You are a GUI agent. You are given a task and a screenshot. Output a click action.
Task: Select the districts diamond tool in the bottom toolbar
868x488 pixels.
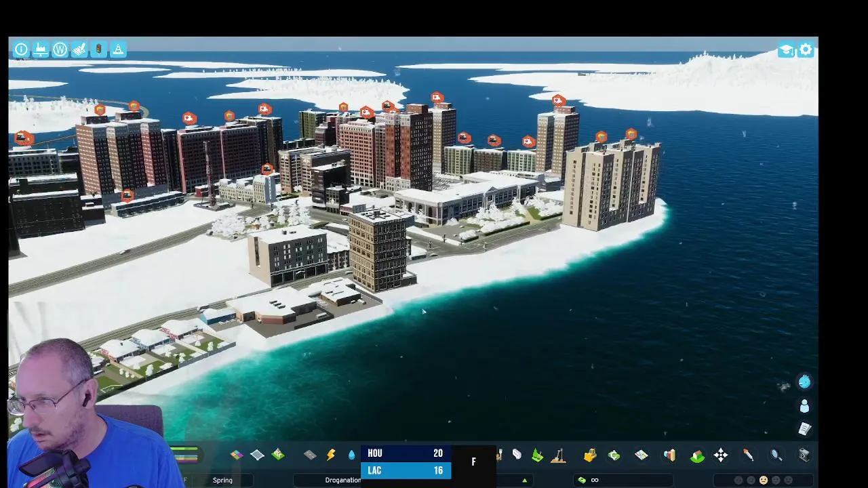[257, 455]
